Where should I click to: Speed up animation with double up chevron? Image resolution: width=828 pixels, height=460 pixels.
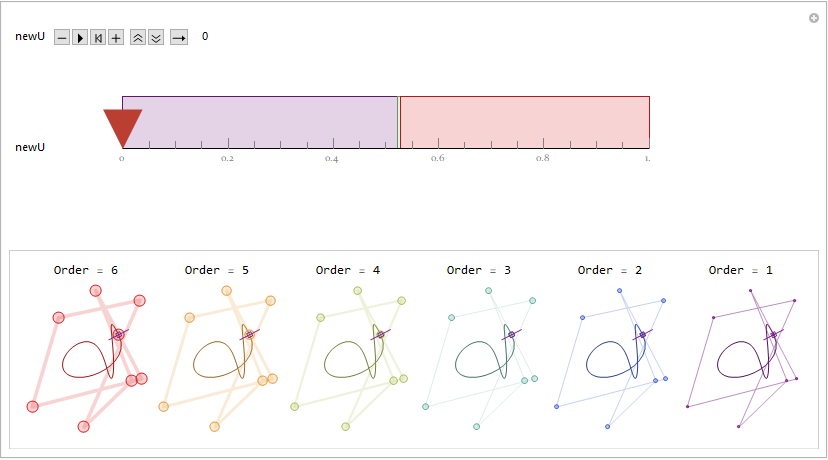pos(138,37)
